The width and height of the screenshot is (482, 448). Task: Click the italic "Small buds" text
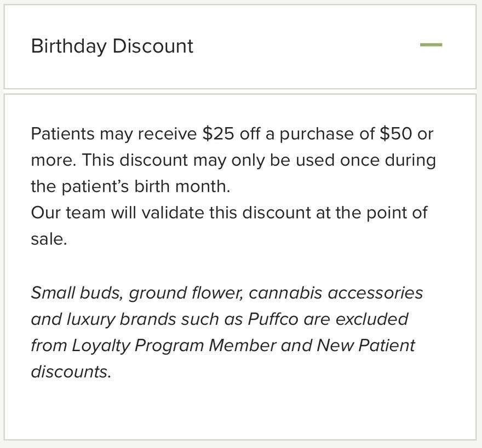pyautogui.click(x=77, y=292)
